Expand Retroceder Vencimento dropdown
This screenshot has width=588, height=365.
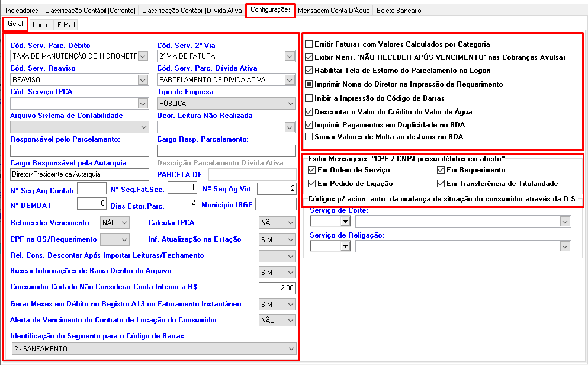[x=124, y=223]
